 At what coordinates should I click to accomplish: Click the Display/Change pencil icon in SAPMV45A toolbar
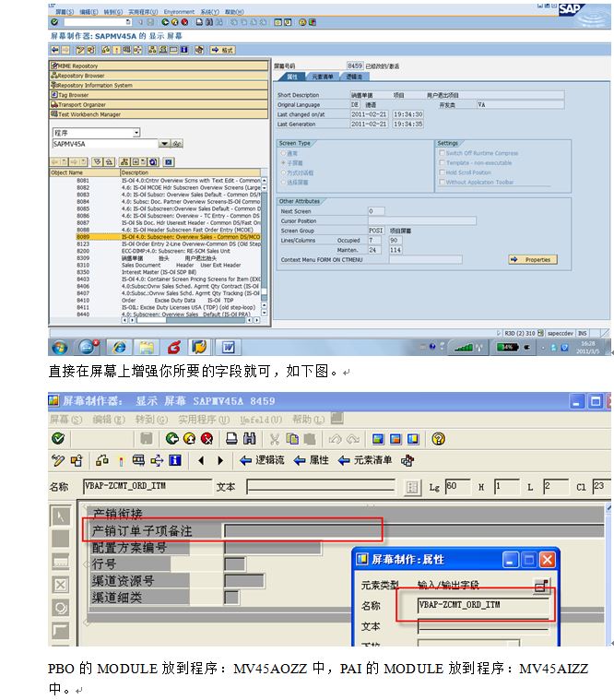[x=80, y=50]
